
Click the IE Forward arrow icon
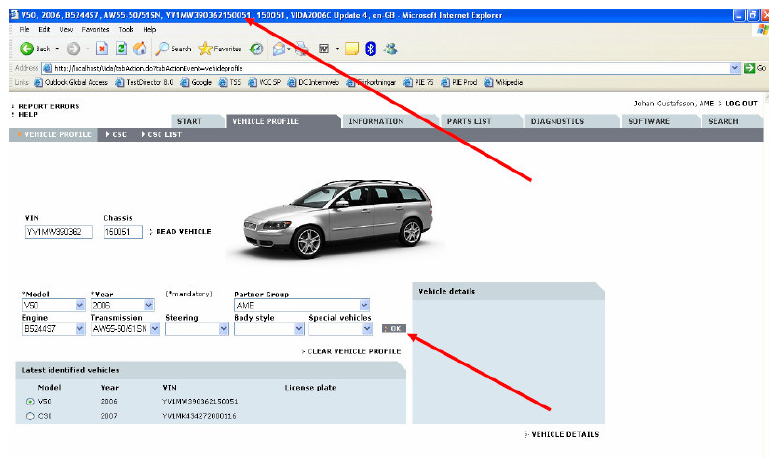click(73, 48)
